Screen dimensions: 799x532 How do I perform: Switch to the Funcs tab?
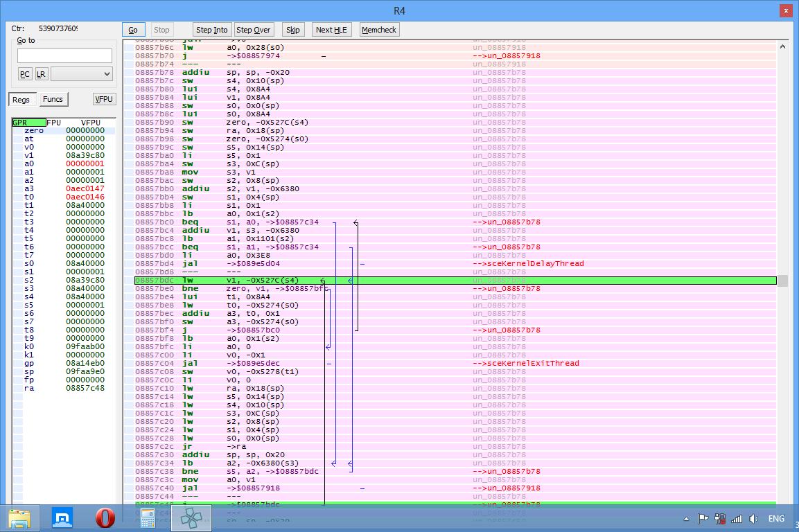tap(53, 100)
